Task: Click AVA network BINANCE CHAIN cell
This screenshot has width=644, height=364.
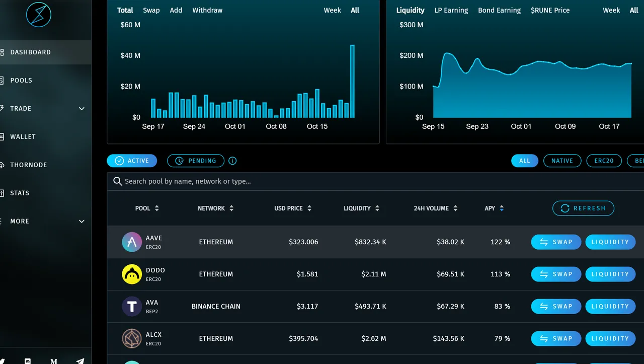Action: click(x=216, y=307)
